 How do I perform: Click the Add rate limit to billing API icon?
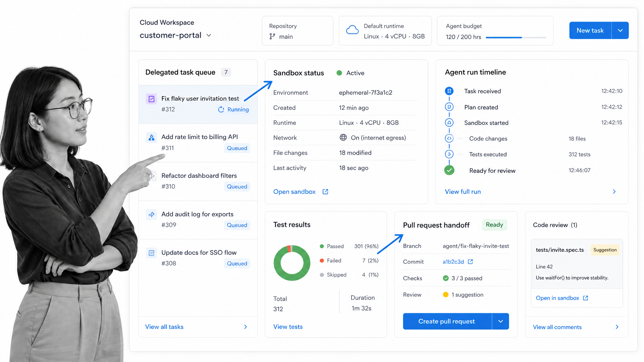click(151, 138)
